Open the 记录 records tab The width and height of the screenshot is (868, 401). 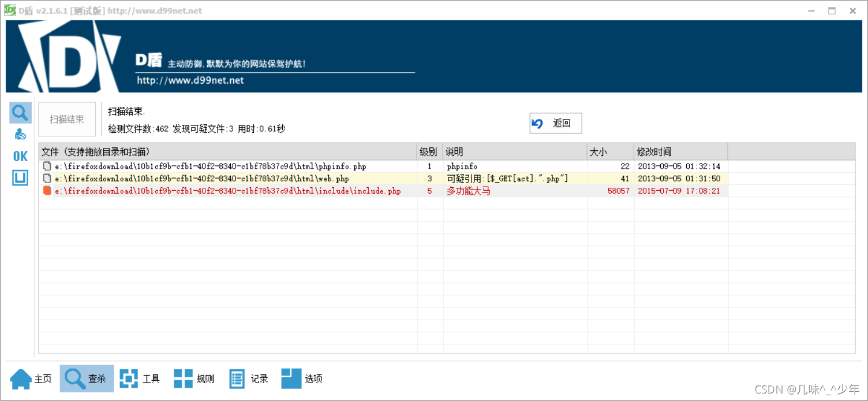pos(249,379)
